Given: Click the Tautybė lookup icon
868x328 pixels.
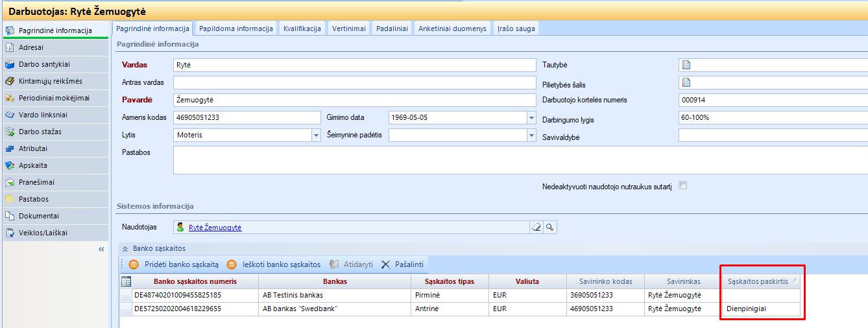Looking at the screenshot, I should pyautogui.click(x=686, y=65).
